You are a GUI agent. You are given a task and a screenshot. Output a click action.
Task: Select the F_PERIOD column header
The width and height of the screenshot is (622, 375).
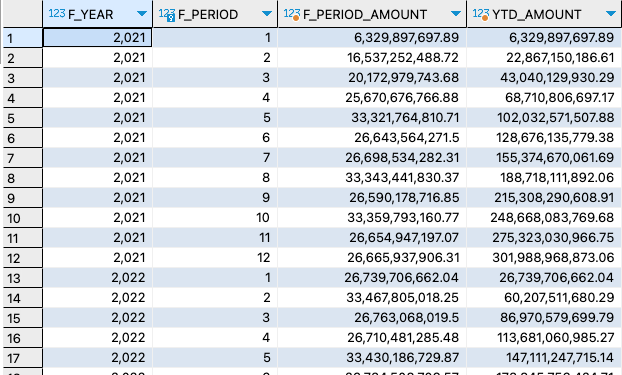(x=215, y=14)
